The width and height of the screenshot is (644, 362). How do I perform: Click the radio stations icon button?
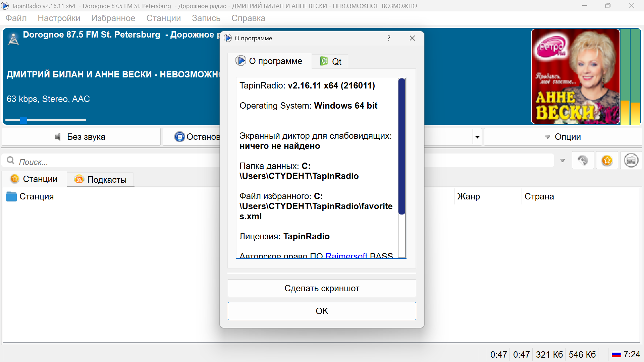(631, 161)
